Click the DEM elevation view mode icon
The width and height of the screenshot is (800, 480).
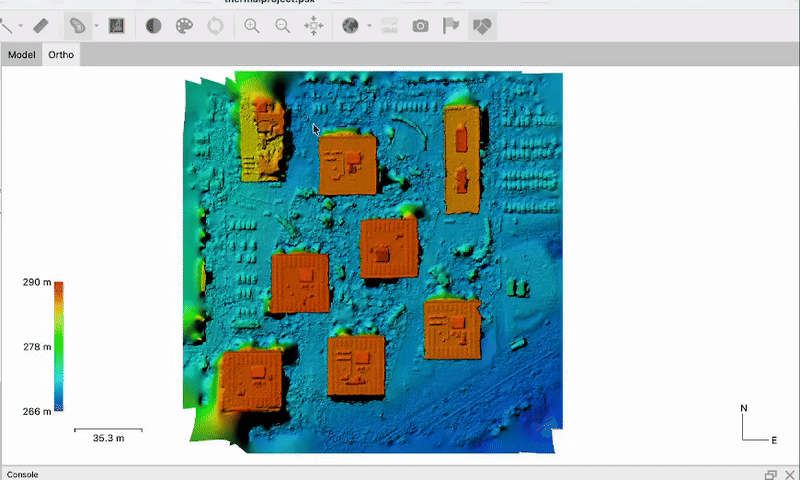click(x=117, y=25)
